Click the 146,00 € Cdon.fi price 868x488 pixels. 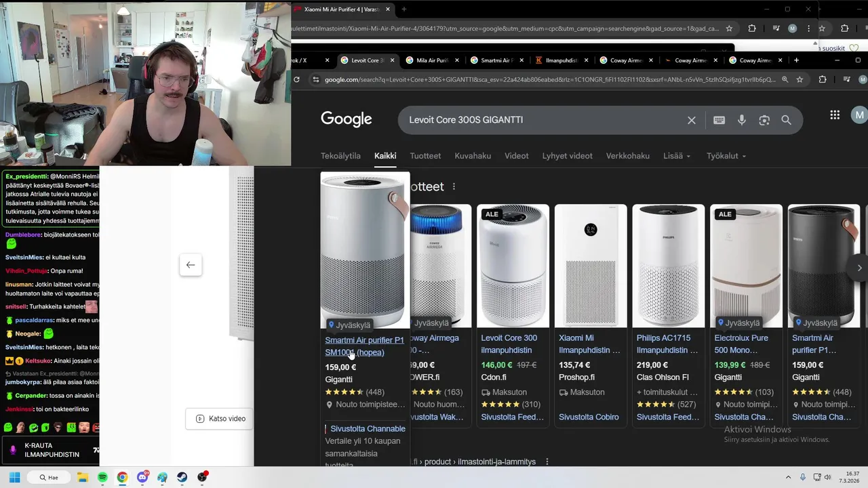tap(496, 365)
